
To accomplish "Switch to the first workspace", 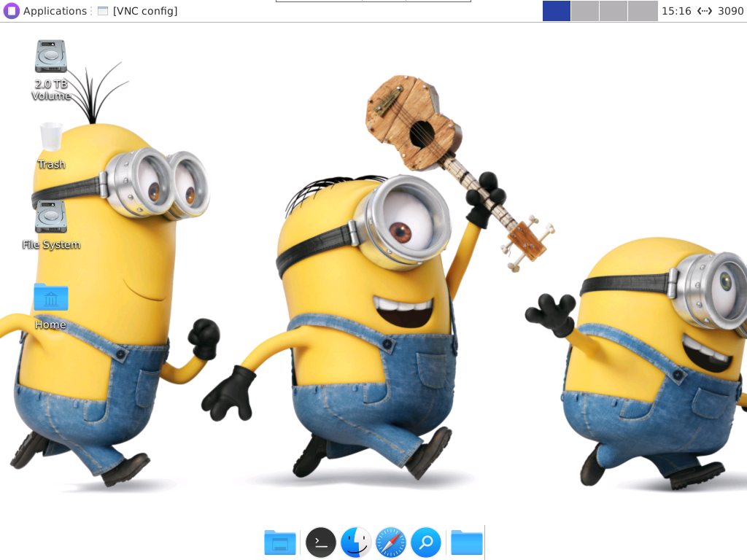I will (557, 11).
